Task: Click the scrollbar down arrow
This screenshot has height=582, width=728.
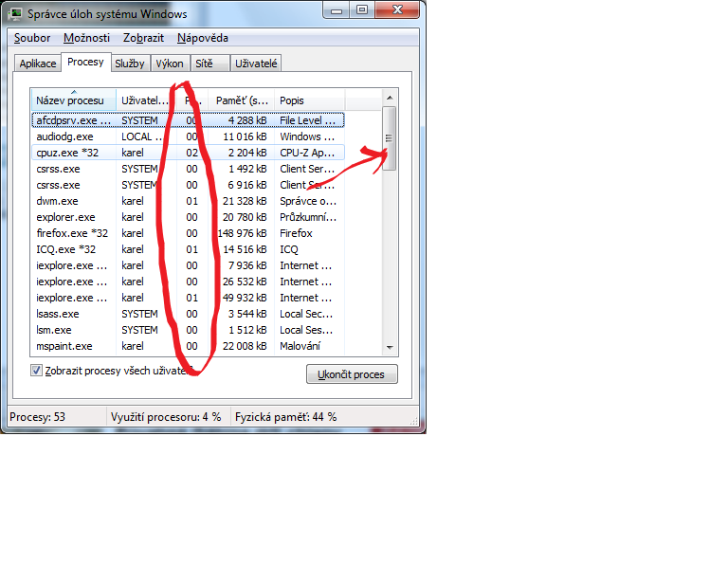Action: (390, 347)
